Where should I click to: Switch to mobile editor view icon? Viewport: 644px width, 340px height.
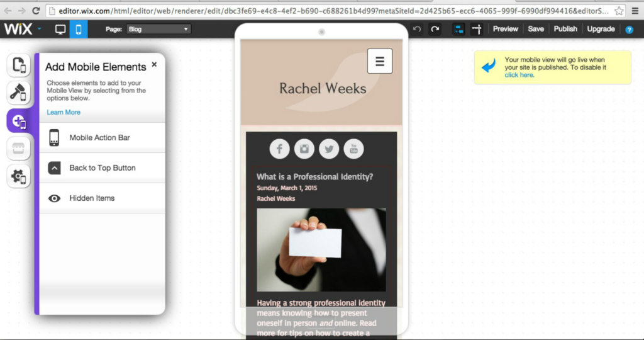79,29
